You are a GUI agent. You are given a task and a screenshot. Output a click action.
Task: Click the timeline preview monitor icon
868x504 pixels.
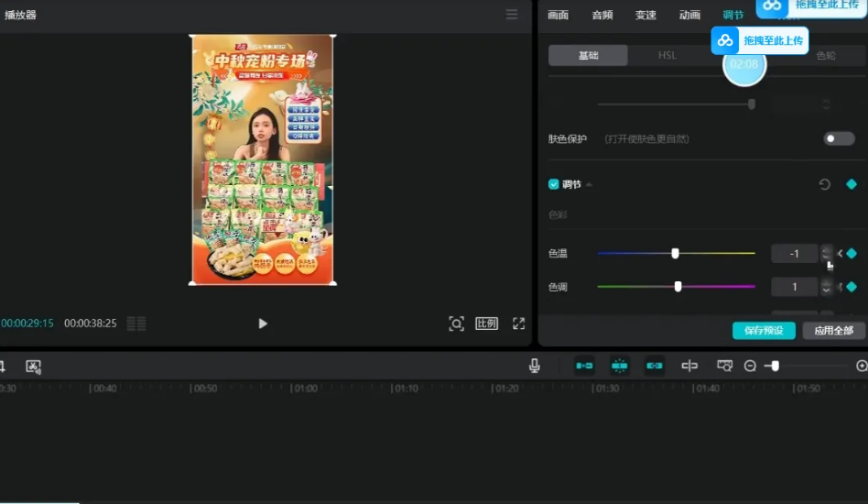pos(724,366)
